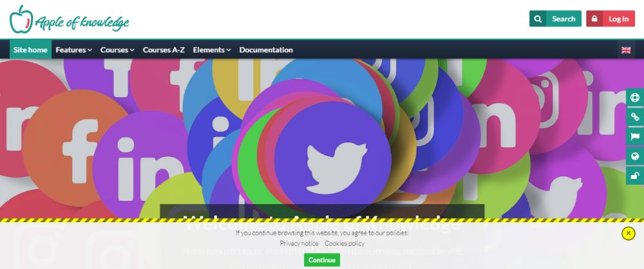Close the cookie policy banner
Viewport: 644px width, 269px height.
click(x=628, y=233)
